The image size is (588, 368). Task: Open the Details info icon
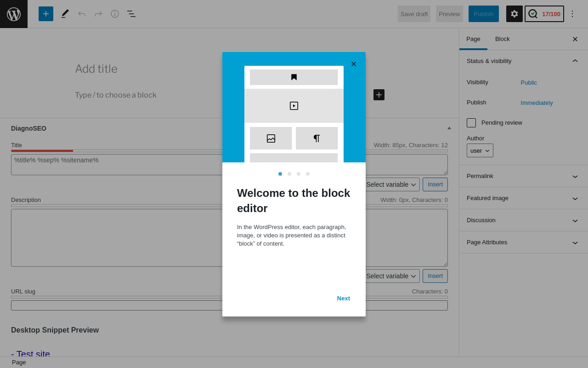115,14
